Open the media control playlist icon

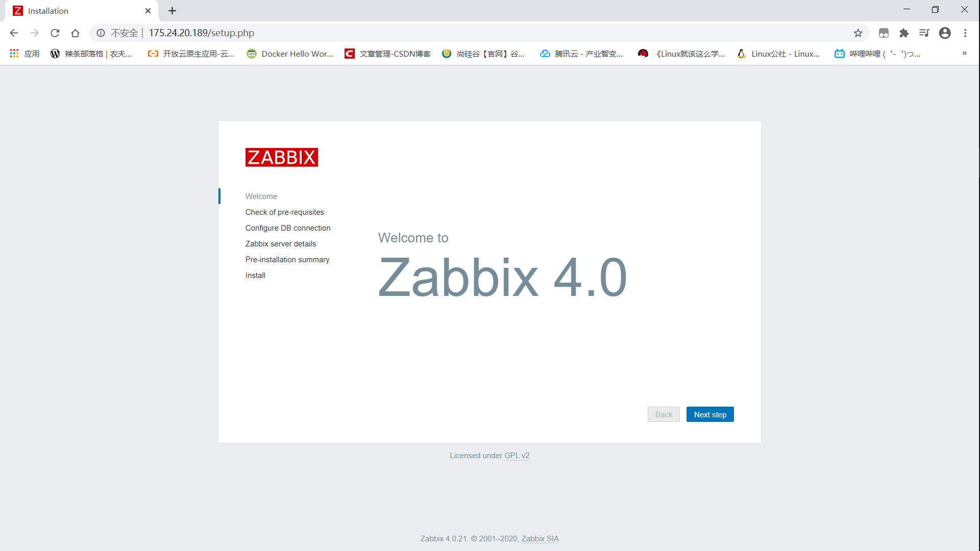[x=924, y=33]
